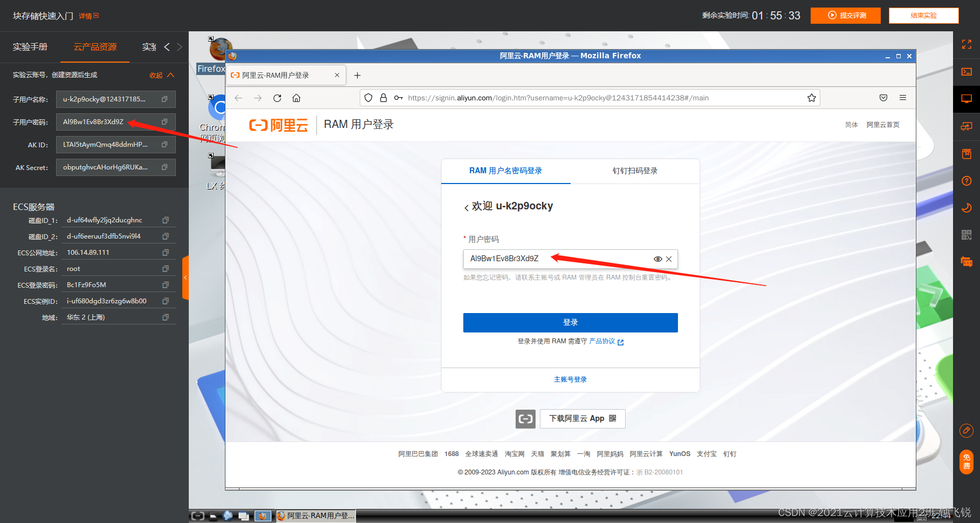Screen dimensions: 980x523
Task: Click taskbar Firefox launcher icon
Action: [263, 516]
